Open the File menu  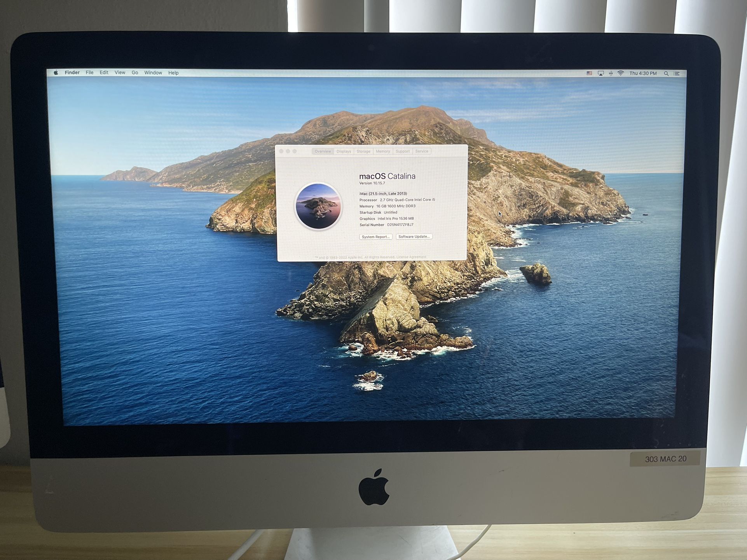(90, 73)
